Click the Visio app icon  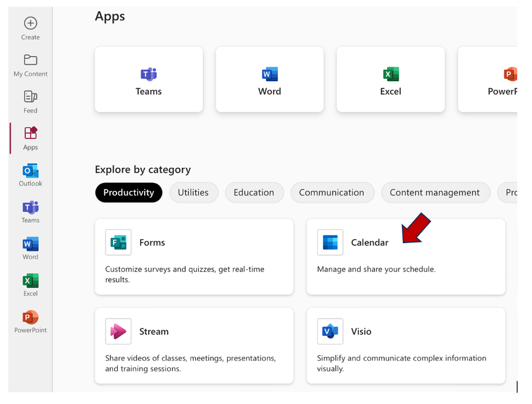tap(330, 331)
